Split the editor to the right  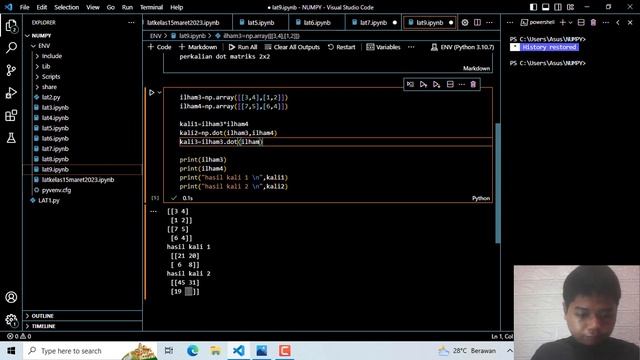click(477, 22)
